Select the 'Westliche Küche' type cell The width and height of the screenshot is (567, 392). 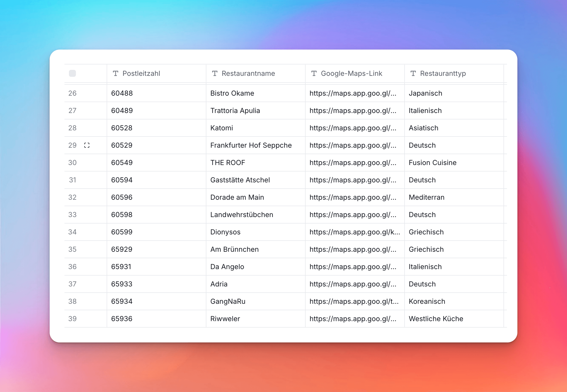[454, 319]
